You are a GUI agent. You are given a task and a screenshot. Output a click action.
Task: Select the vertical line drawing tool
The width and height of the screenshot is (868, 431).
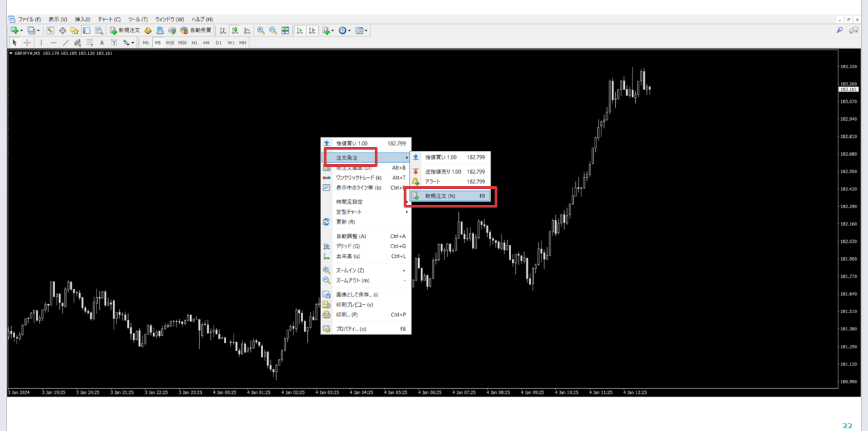pyautogui.click(x=41, y=43)
